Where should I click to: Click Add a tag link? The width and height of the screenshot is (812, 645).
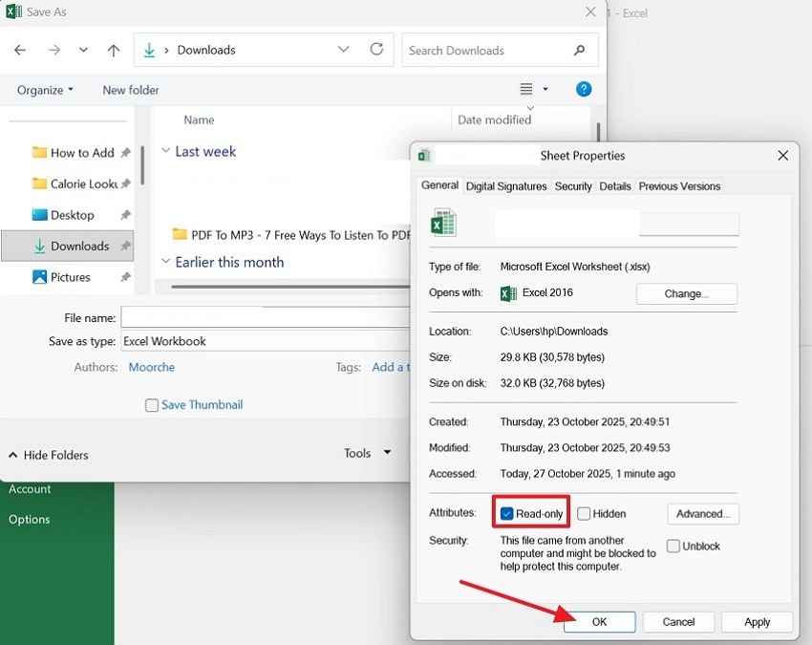tap(391, 367)
